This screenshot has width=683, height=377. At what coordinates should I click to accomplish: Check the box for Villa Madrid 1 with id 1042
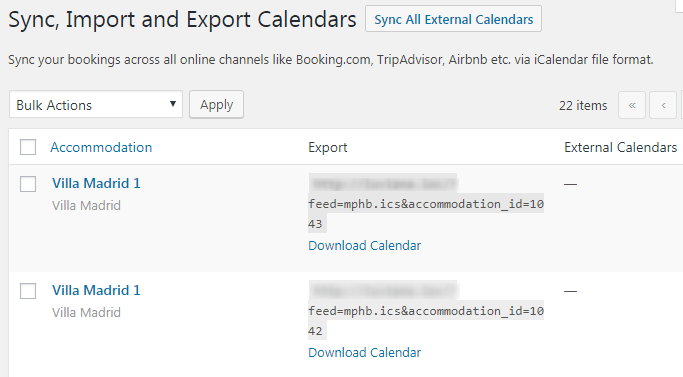click(x=28, y=291)
